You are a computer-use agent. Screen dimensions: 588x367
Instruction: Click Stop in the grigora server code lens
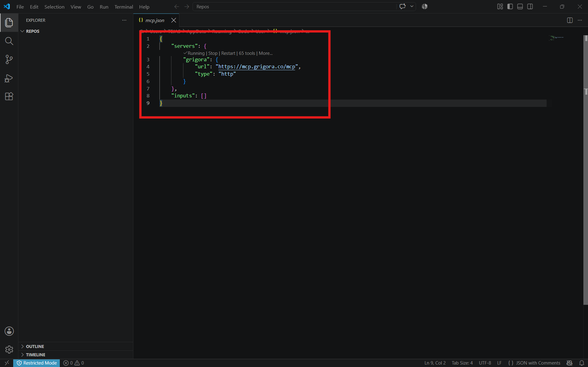[213, 53]
